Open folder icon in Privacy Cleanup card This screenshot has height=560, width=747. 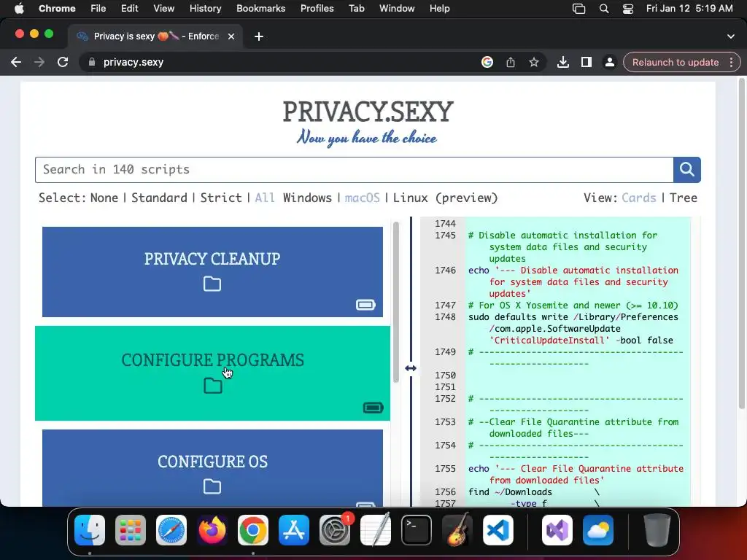pyautogui.click(x=212, y=284)
